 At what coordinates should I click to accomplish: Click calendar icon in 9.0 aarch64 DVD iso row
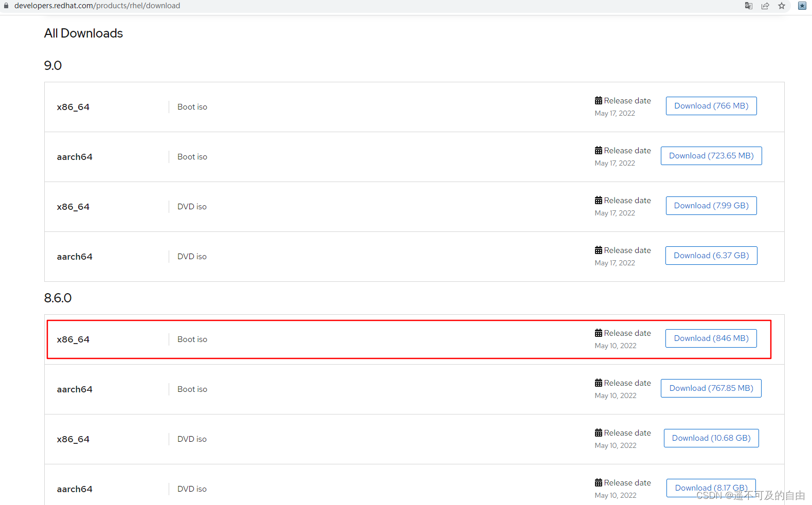599,250
